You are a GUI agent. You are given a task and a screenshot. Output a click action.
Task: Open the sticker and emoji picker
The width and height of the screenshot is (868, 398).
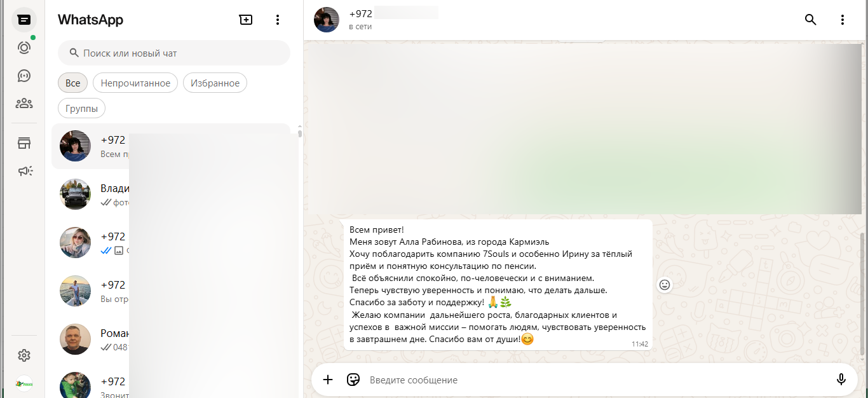[353, 380]
